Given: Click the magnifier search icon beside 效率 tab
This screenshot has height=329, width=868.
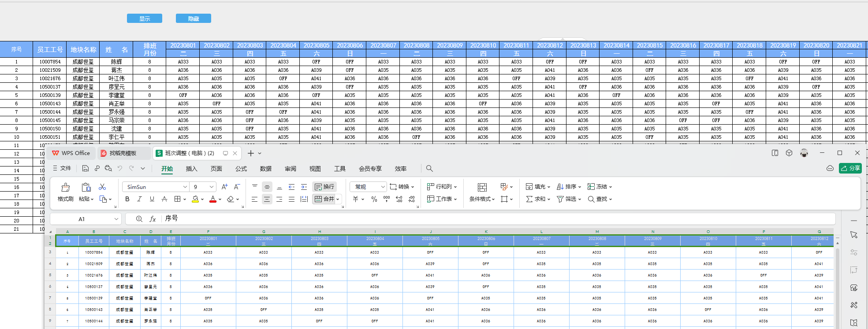Looking at the screenshot, I should click(x=429, y=168).
